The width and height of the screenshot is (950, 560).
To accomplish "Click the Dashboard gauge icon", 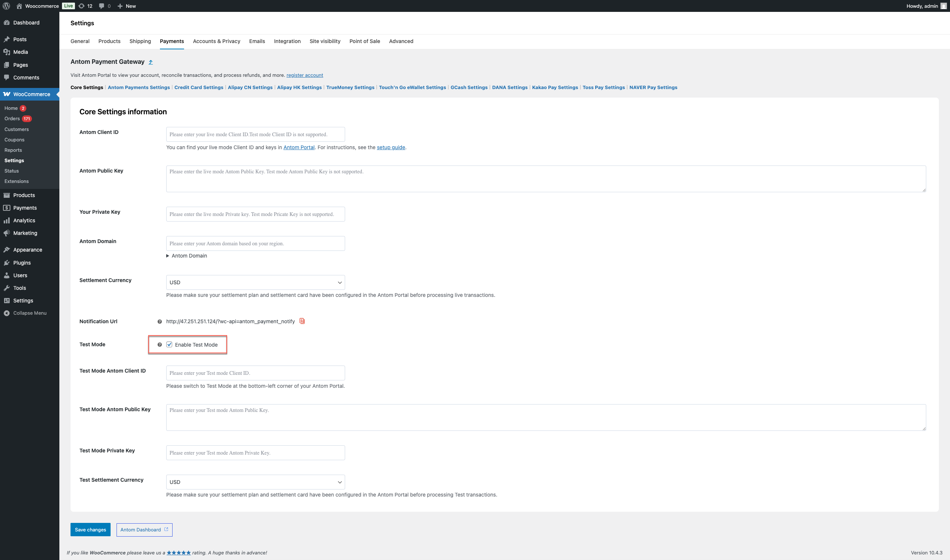I will point(7,23).
